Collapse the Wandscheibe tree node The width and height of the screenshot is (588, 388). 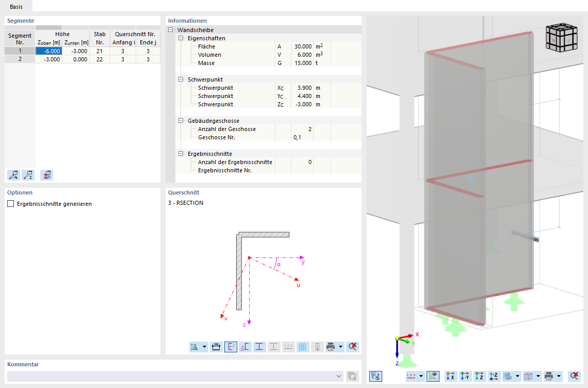(171, 29)
